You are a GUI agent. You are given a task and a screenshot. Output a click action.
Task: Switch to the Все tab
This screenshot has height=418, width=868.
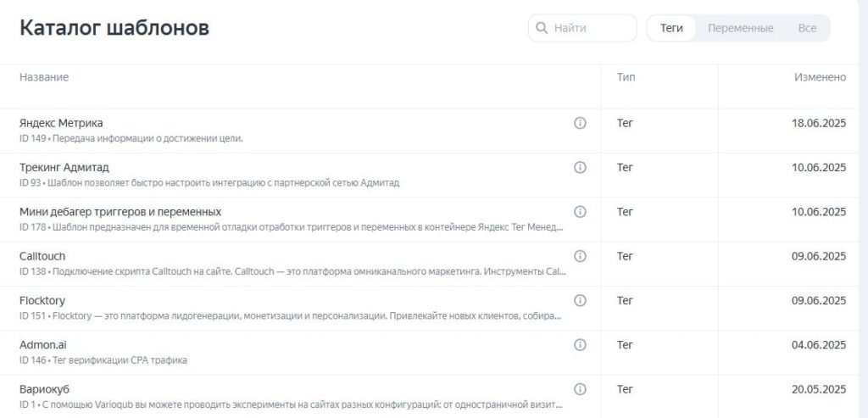807,28
